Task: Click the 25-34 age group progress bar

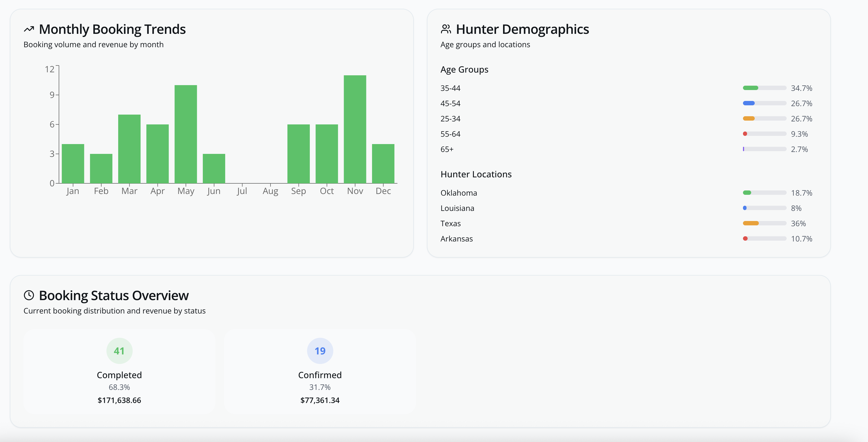Action: 765,119
